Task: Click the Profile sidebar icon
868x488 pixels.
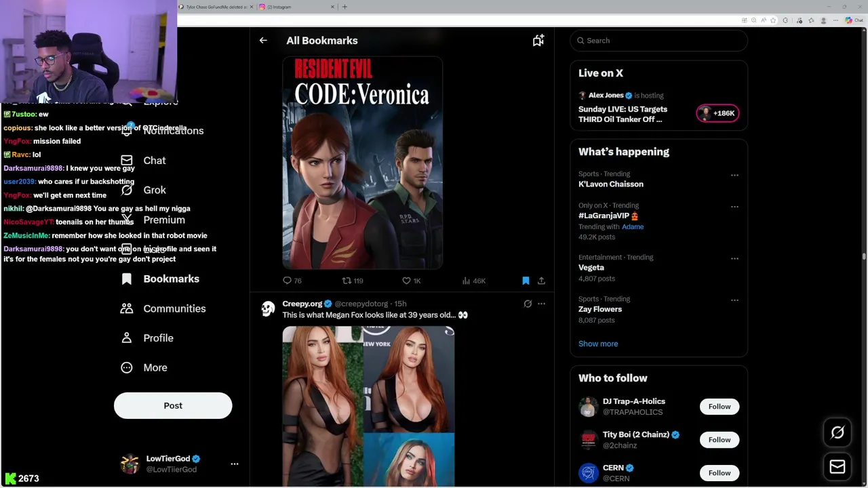Action: pos(126,338)
